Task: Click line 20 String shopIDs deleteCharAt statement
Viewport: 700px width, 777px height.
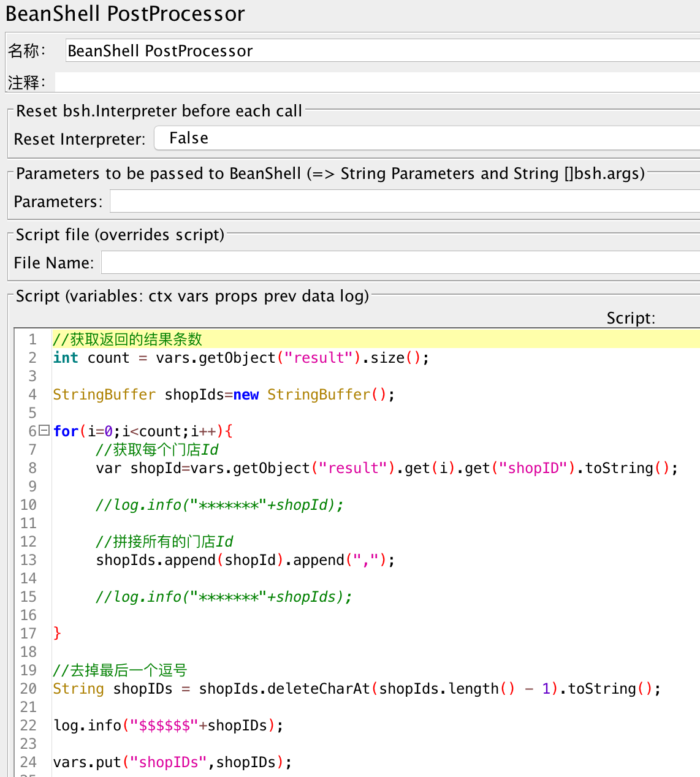Action: pyautogui.click(x=357, y=689)
